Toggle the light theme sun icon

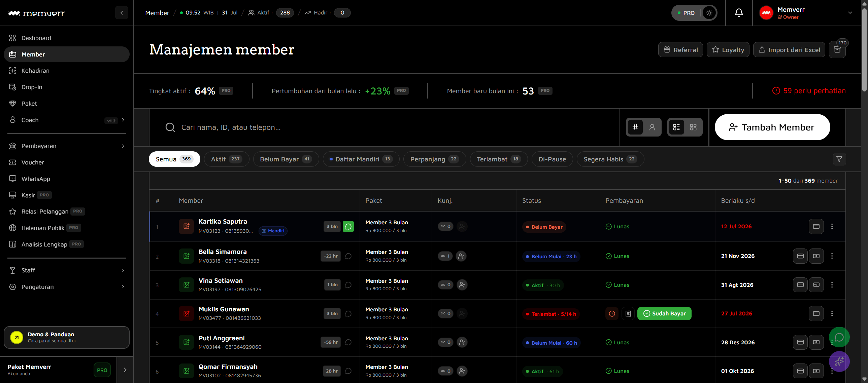[x=709, y=13]
